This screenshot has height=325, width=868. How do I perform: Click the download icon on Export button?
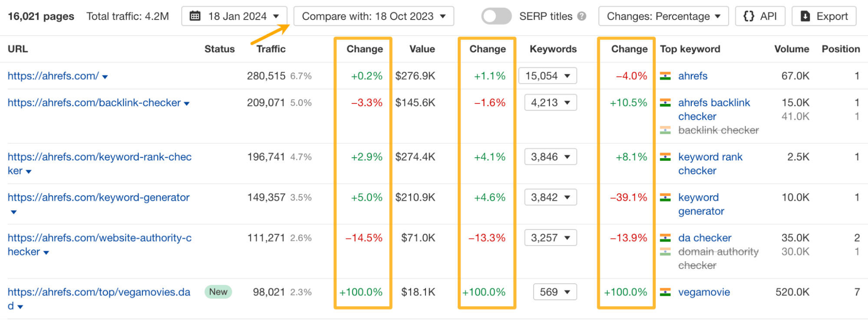click(x=805, y=17)
